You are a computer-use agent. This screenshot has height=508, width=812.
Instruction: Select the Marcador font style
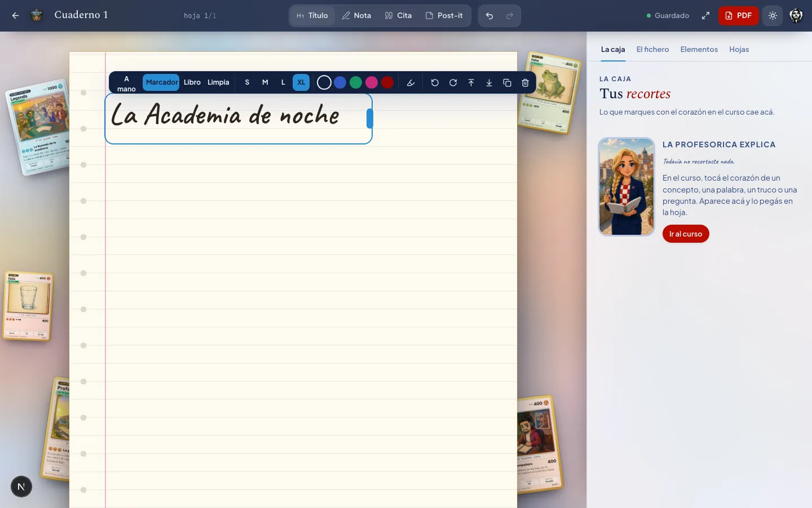(x=161, y=82)
